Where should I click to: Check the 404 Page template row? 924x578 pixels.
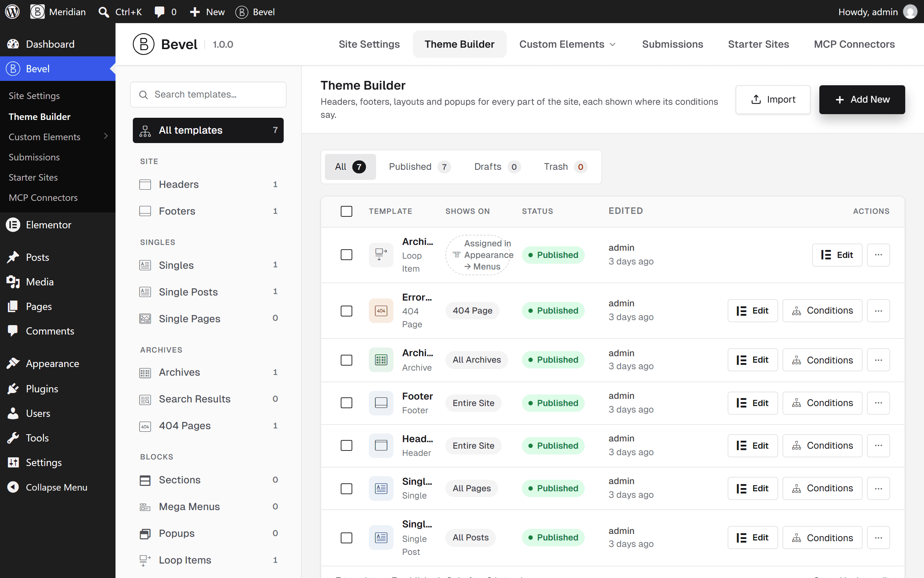click(x=346, y=311)
